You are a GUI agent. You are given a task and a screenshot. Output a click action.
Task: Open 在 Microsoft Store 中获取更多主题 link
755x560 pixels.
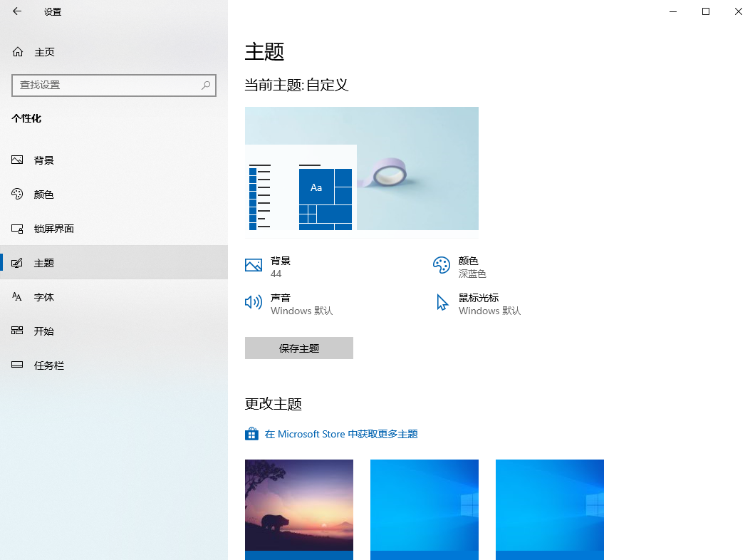(342, 433)
